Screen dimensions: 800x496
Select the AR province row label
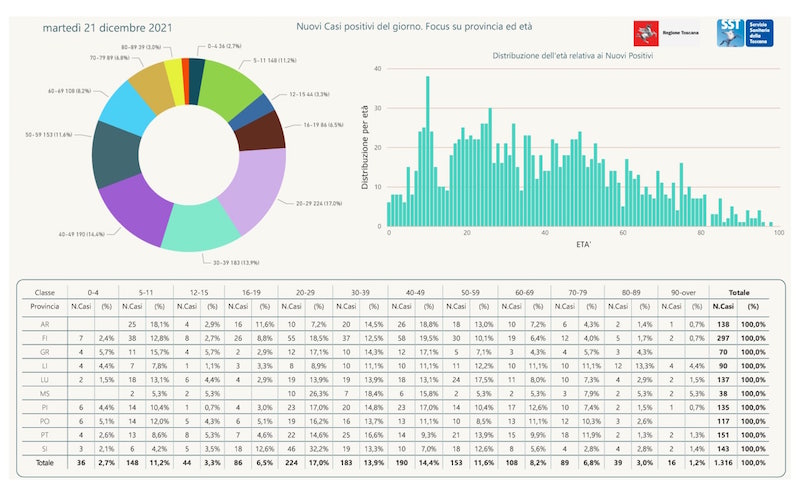coord(45,324)
